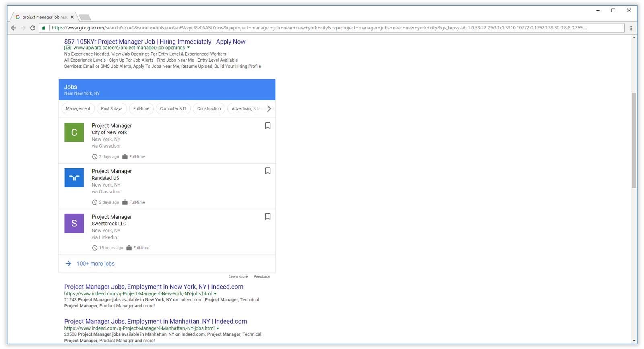Filter jobs by Management category
The height and width of the screenshot is (349, 644).
point(78,108)
